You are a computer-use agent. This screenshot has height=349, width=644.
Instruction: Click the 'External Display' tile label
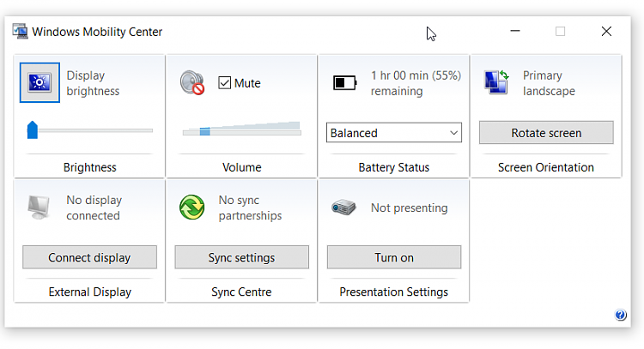point(90,292)
